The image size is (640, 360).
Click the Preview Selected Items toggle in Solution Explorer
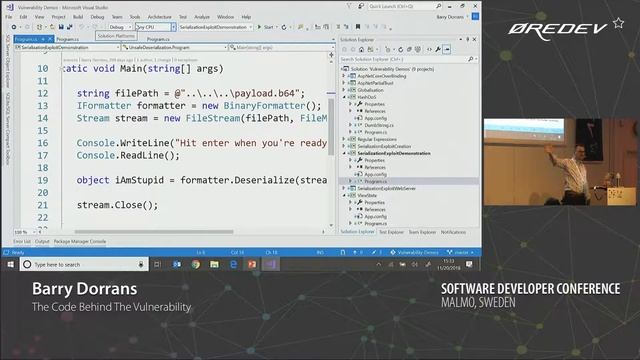[x=447, y=49]
